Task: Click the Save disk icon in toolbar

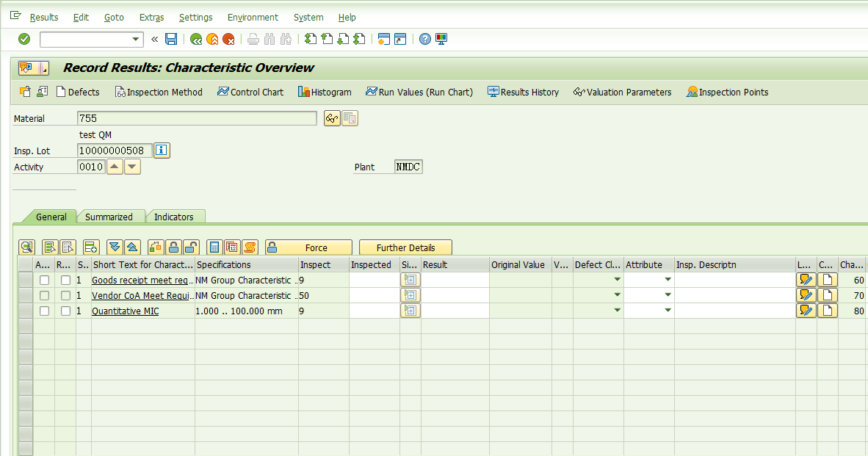Action: click(x=171, y=39)
